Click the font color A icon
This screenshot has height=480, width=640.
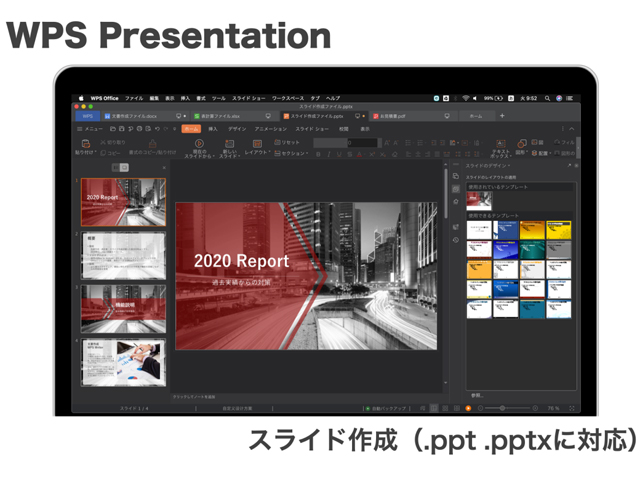[359, 154]
